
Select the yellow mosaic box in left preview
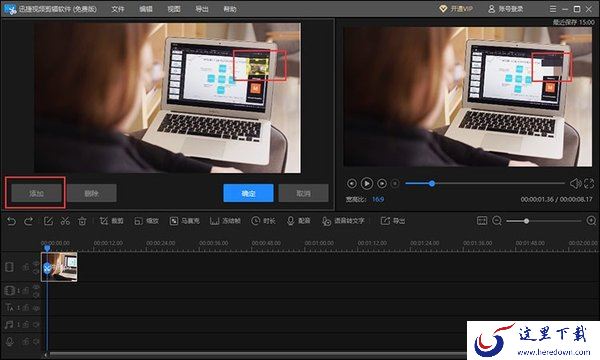tap(258, 67)
